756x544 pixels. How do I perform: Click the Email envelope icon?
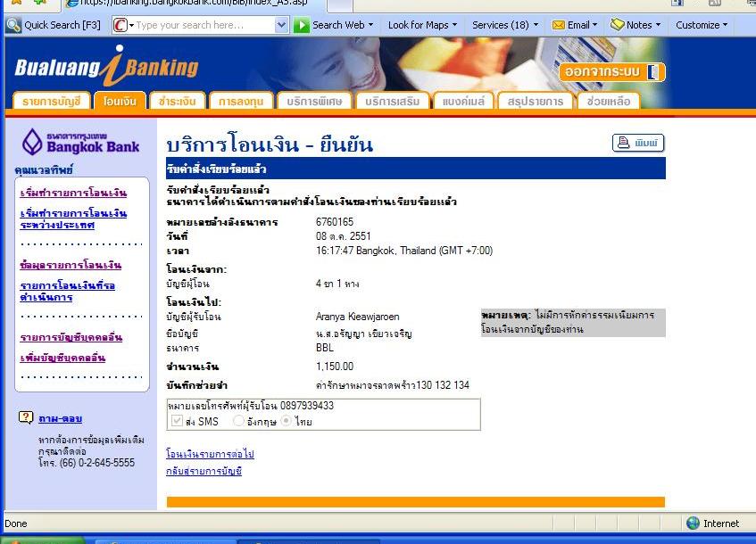point(559,25)
